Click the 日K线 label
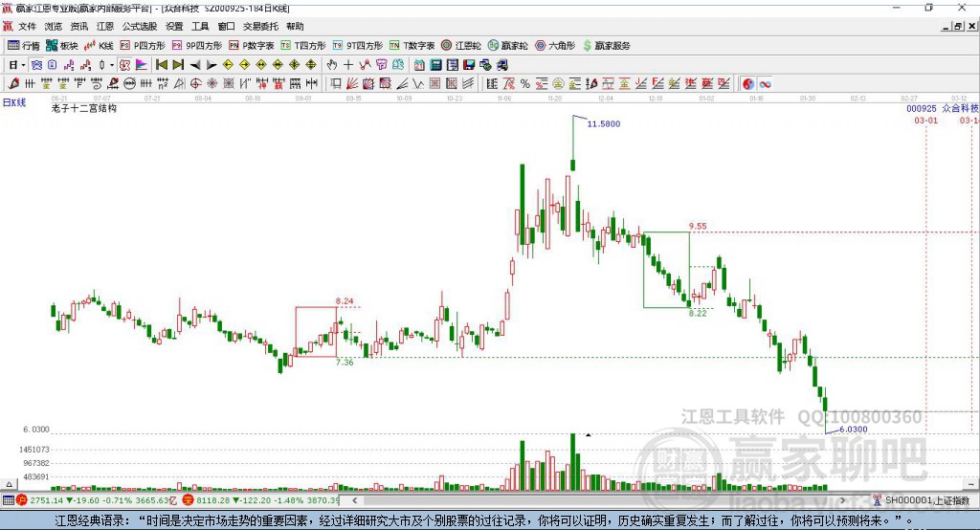This screenshot has height=530, width=980. point(14,102)
